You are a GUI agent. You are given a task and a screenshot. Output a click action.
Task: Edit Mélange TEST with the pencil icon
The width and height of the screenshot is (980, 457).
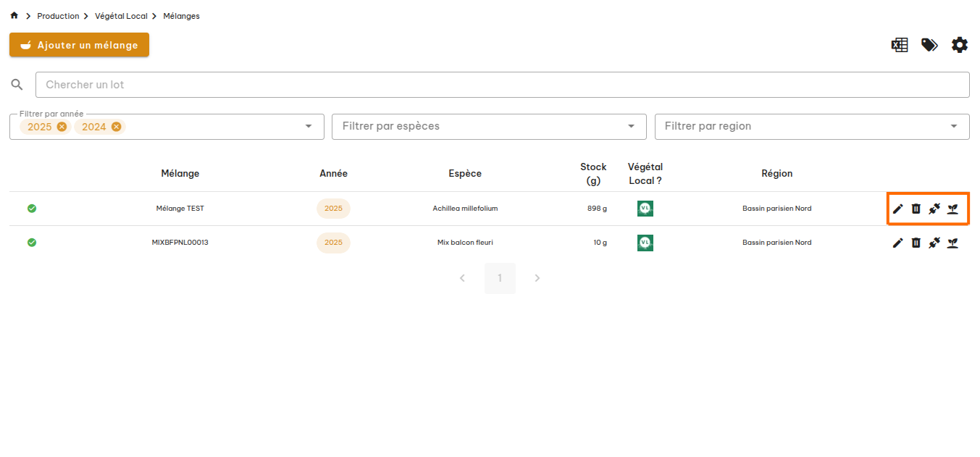tap(897, 209)
